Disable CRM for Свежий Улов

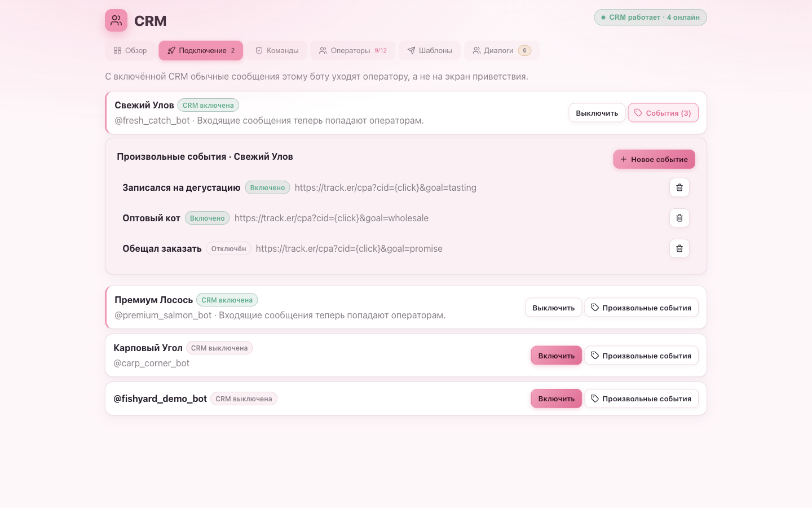point(597,113)
